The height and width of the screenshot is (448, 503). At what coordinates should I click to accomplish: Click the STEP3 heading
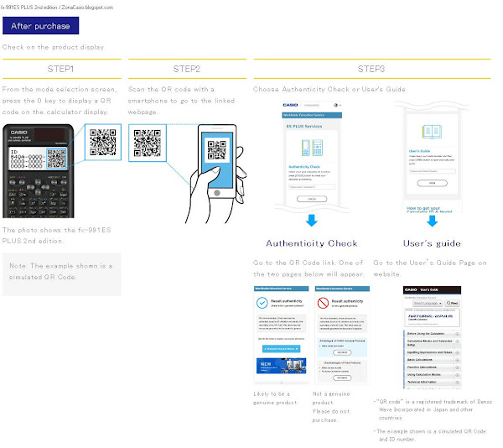[371, 69]
